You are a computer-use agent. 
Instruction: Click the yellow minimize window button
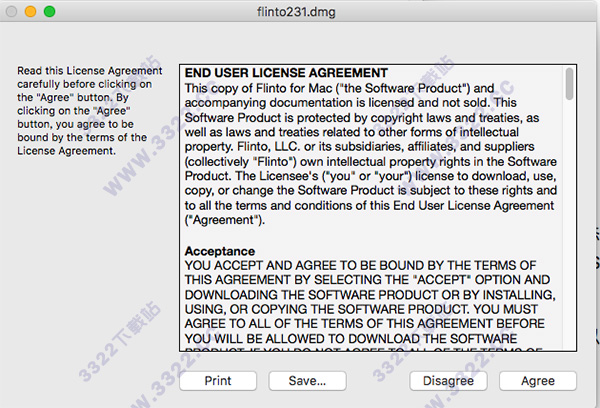coord(30,11)
